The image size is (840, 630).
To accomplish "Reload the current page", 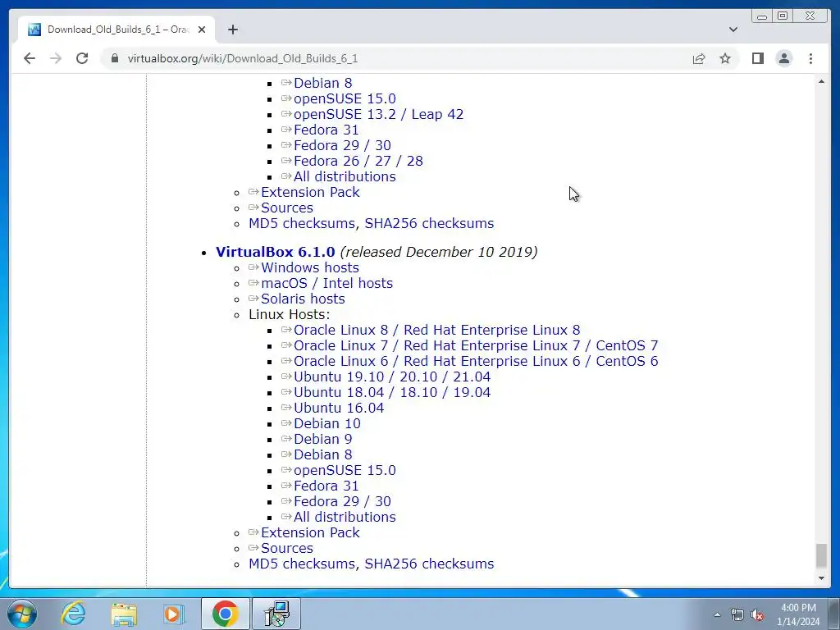I will pyautogui.click(x=82, y=58).
